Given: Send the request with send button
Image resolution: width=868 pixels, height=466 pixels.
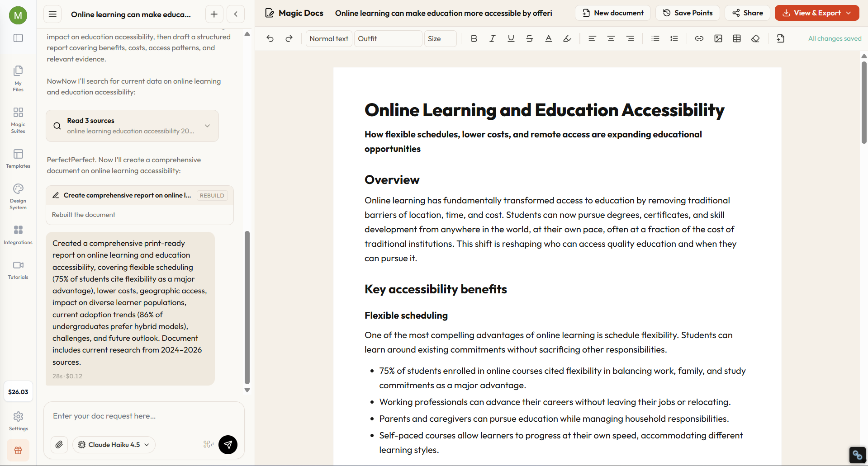Looking at the screenshot, I should (228, 445).
